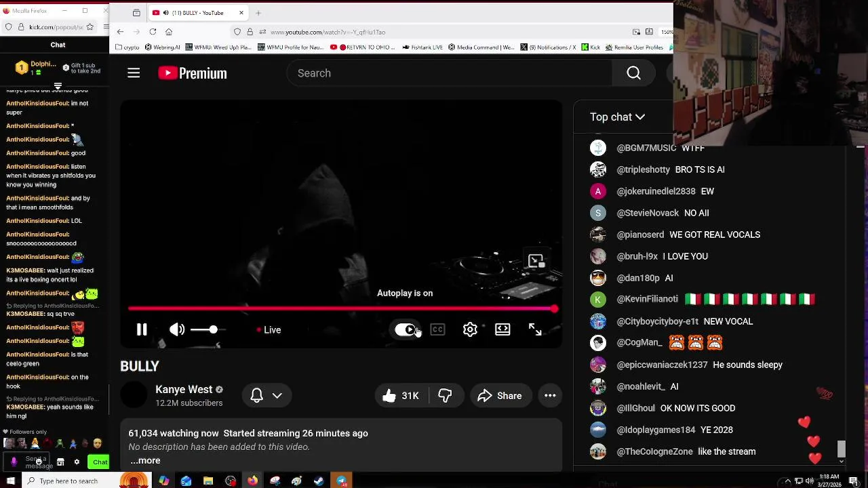Select the BULLY - YouTube tab

[x=197, y=13]
